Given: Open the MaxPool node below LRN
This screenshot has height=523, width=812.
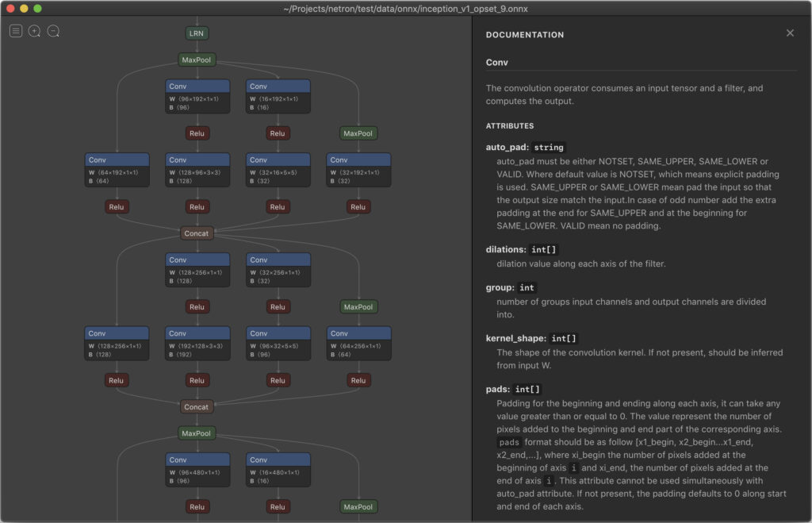Looking at the screenshot, I should [x=195, y=60].
